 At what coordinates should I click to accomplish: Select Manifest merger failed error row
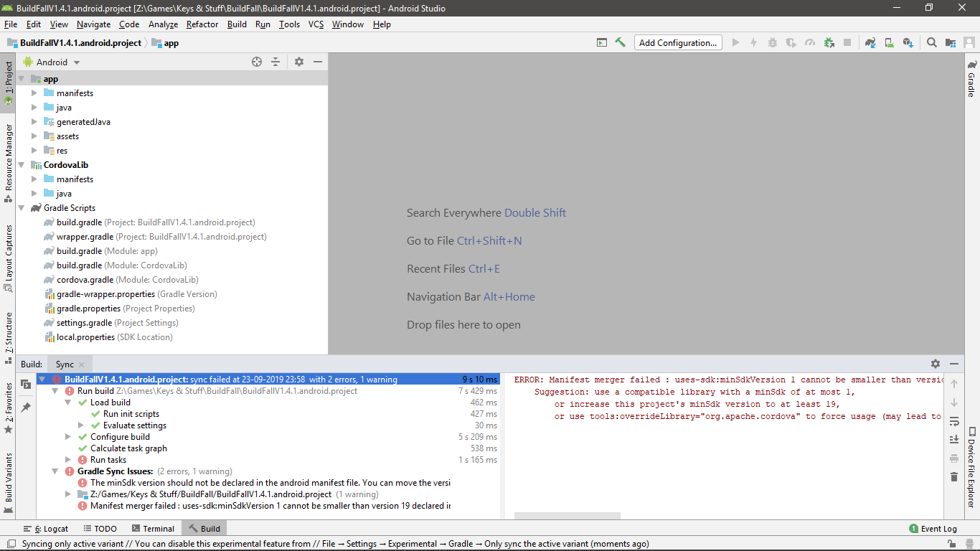[x=264, y=506]
